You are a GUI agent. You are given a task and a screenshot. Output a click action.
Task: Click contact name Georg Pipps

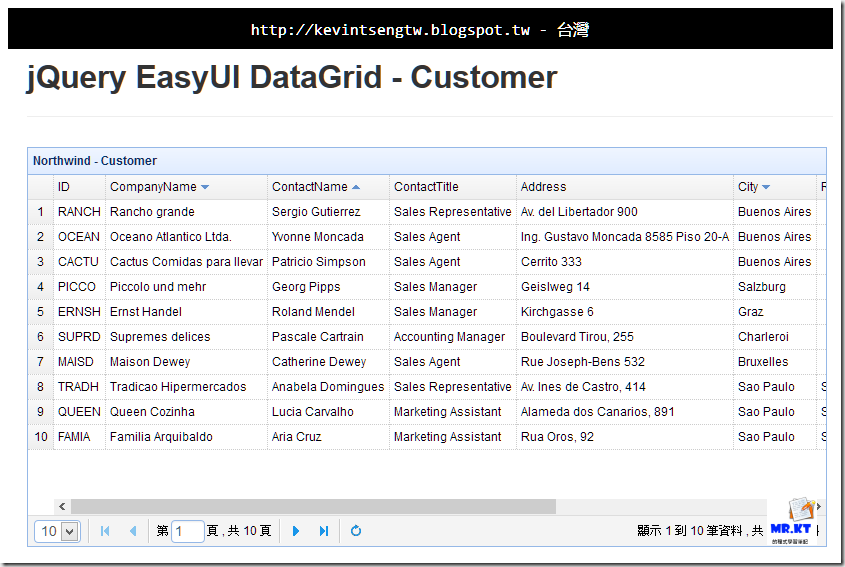(x=328, y=287)
